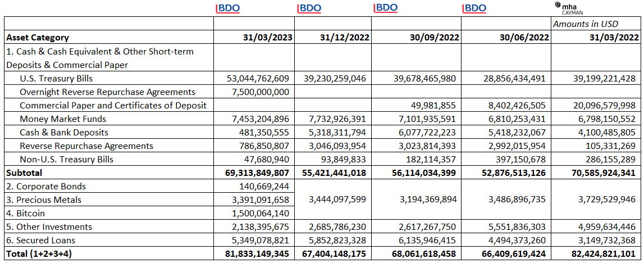Click the value 8,402,426,505
Screen dimensions: 644x263
point(517,105)
